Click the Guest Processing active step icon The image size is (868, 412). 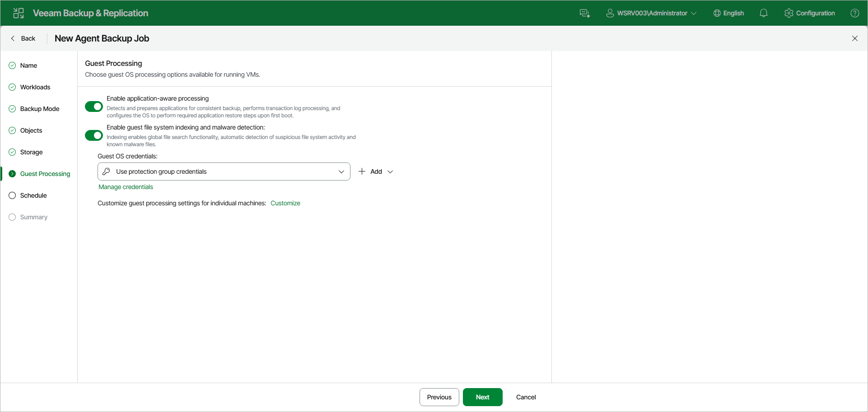(12, 174)
